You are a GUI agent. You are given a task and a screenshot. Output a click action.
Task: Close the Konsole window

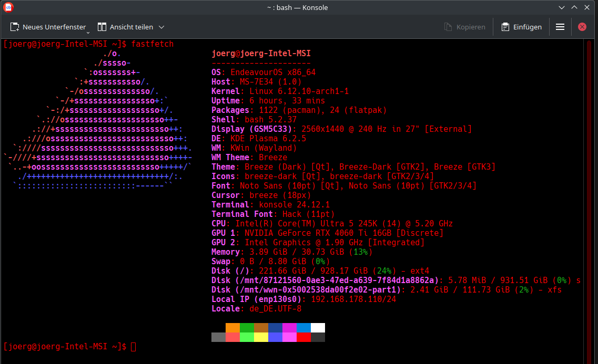click(x=587, y=7)
